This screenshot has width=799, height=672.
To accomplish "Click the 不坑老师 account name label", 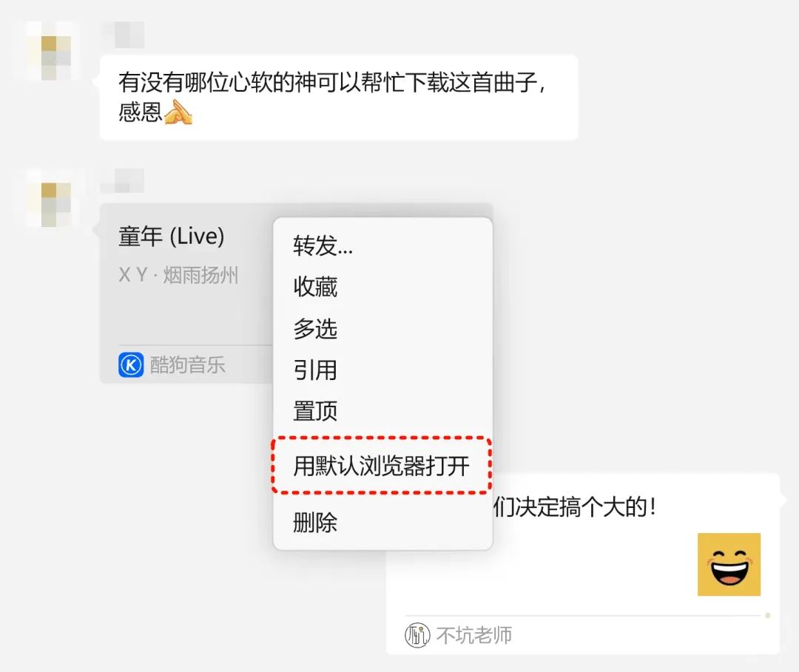I will click(x=474, y=635).
